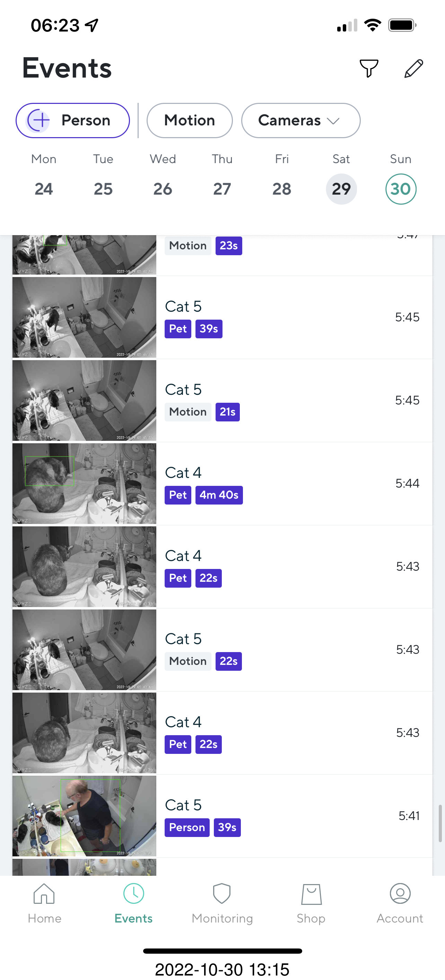The width and height of the screenshot is (445, 980).
Task: Select Sunday 30 in the calendar
Action: pyautogui.click(x=400, y=189)
